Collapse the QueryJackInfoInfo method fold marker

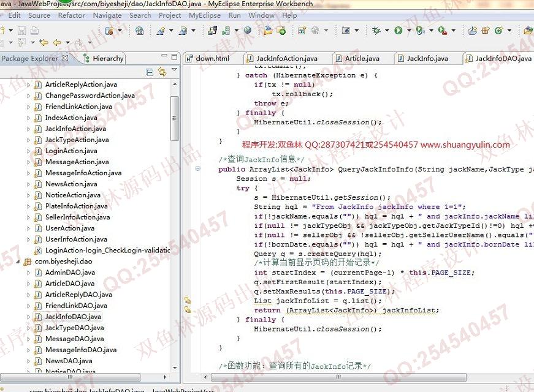(198, 168)
